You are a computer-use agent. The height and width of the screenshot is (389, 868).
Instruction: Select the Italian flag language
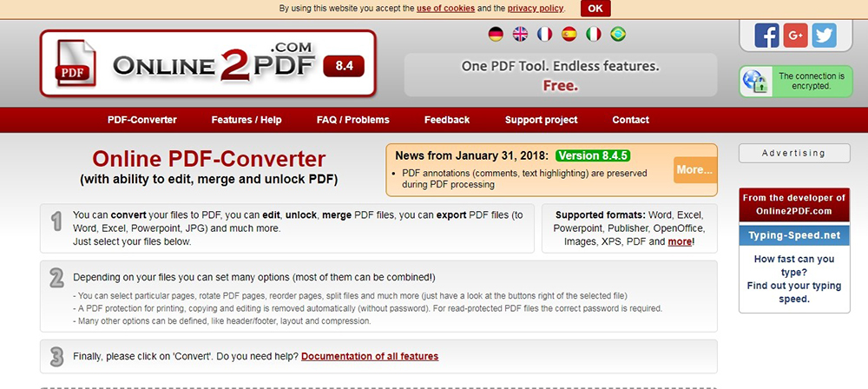coord(594,35)
